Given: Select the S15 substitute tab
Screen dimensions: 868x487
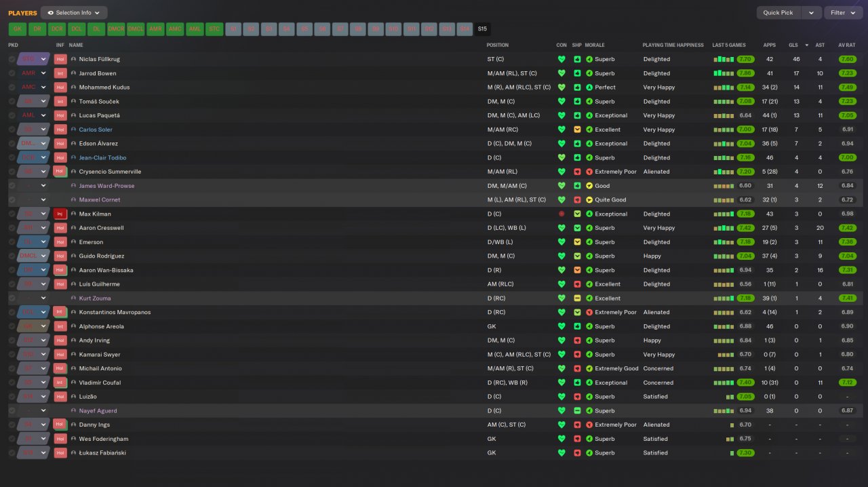Looking at the screenshot, I should (482, 29).
